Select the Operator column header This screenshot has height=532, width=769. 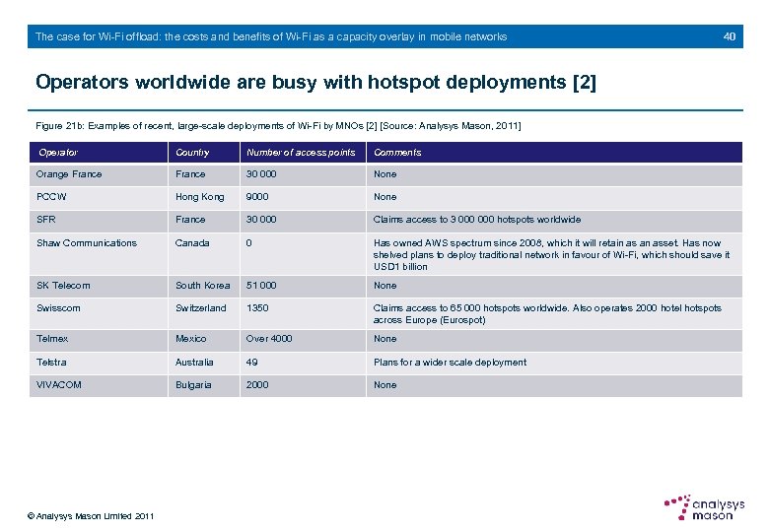[99, 153]
